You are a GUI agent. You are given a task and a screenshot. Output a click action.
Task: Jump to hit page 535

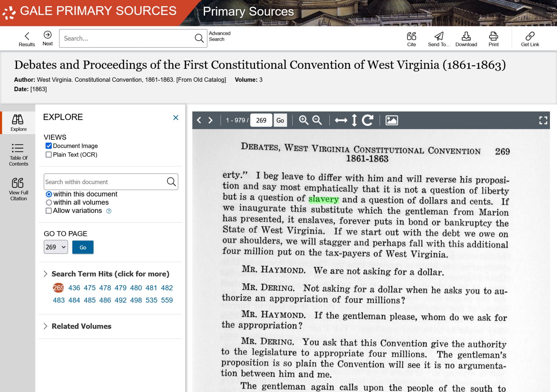(x=151, y=300)
